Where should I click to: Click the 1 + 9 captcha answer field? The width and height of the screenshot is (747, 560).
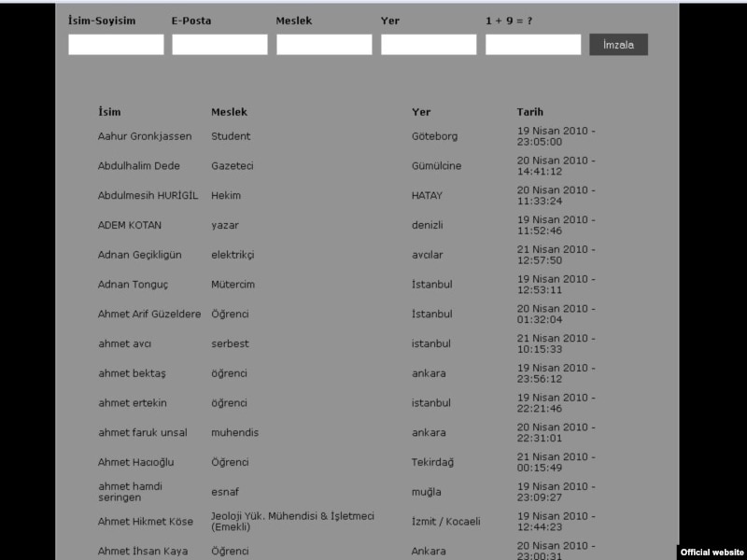tap(533, 45)
